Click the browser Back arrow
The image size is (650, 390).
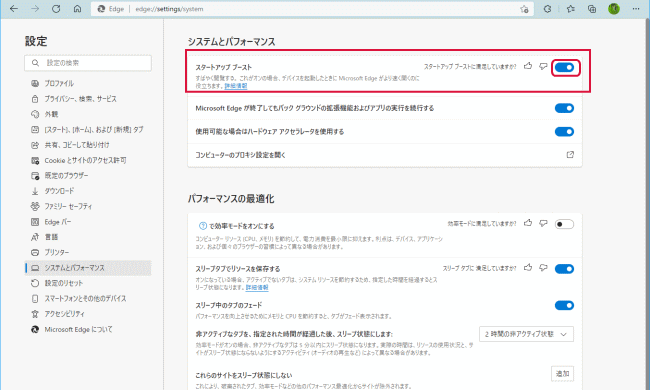click(x=14, y=9)
